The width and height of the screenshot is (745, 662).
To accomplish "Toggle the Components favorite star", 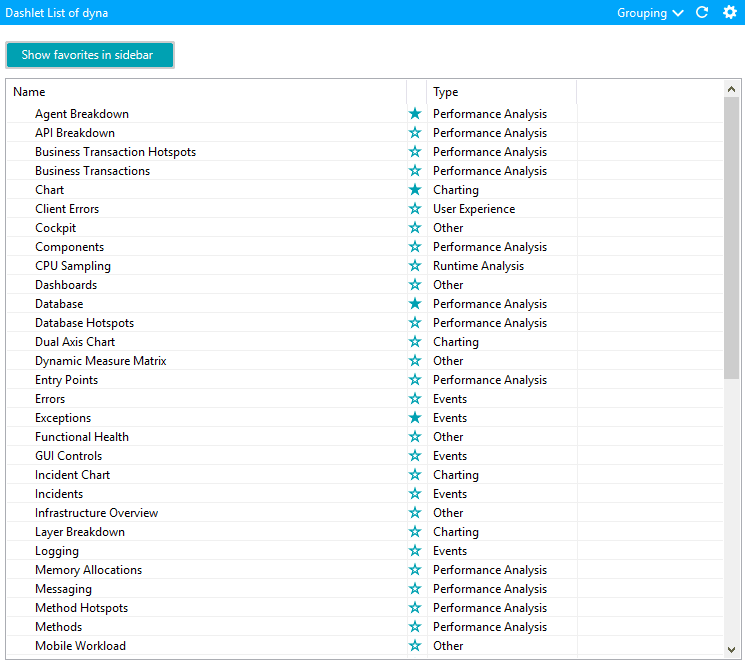I will pos(415,247).
